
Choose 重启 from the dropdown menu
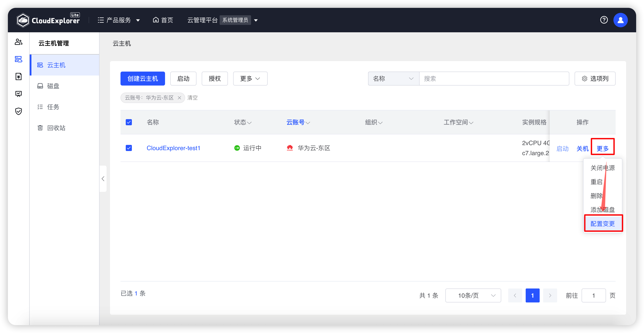point(603,182)
